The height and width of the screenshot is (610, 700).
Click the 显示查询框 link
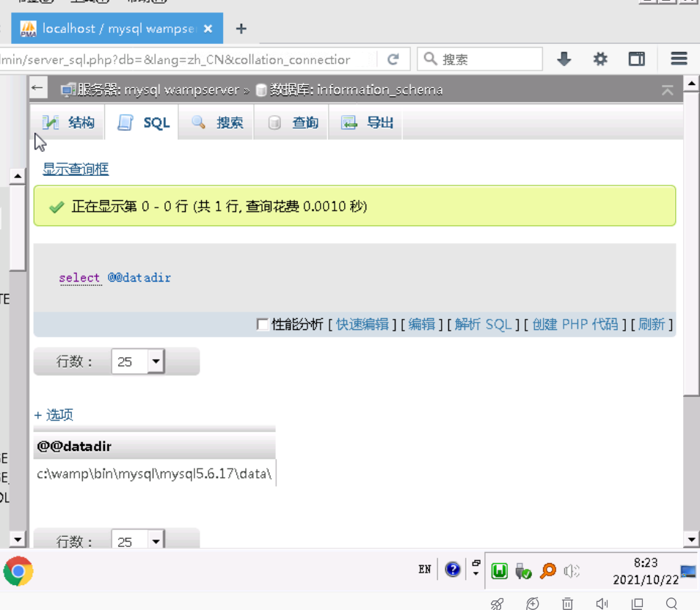click(x=76, y=169)
